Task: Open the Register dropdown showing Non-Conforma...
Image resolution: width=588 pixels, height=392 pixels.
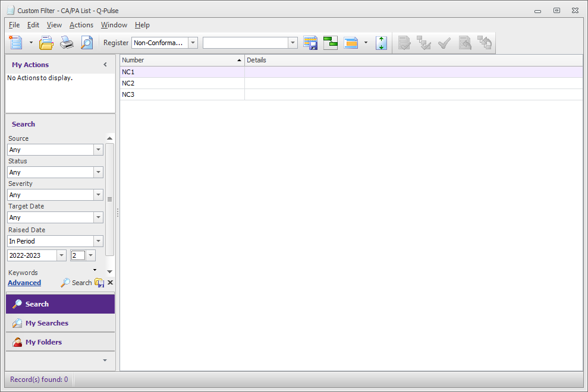Action: (193, 43)
